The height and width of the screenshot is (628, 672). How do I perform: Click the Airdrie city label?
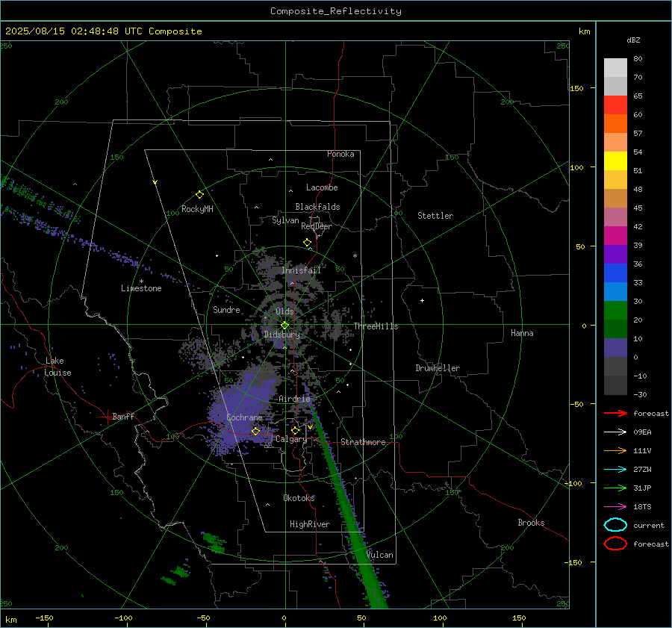tap(294, 399)
